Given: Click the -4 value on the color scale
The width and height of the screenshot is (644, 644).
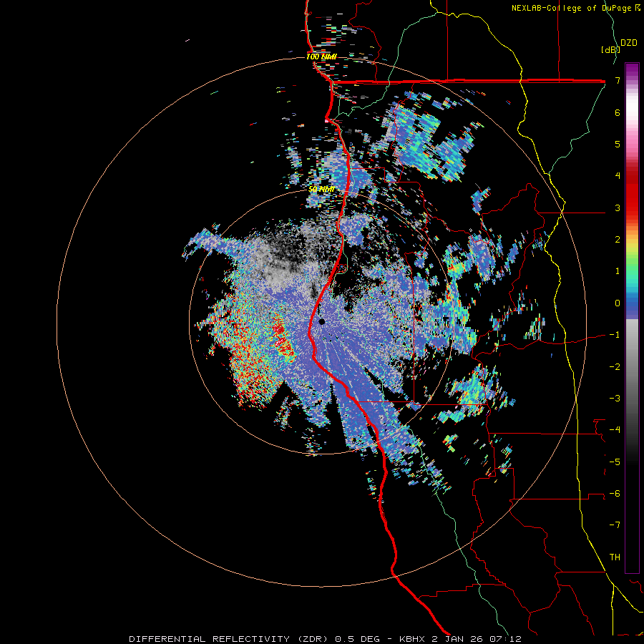Looking at the screenshot, I should [615, 430].
